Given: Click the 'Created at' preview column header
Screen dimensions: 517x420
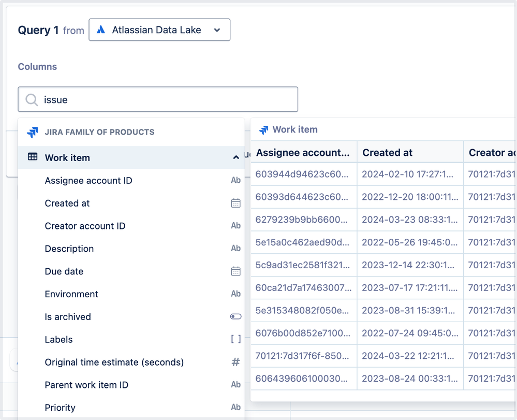Looking at the screenshot, I should pyautogui.click(x=410, y=152).
